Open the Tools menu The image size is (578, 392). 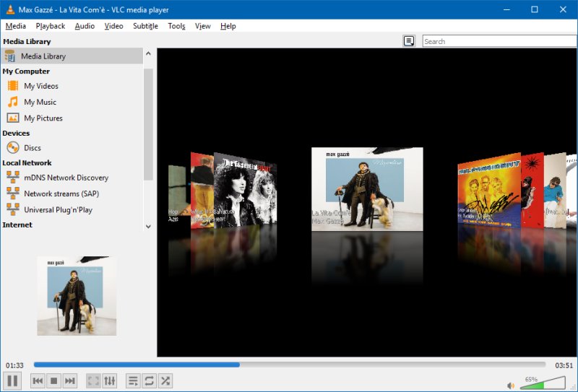pyautogui.click(x=176, y=26)
